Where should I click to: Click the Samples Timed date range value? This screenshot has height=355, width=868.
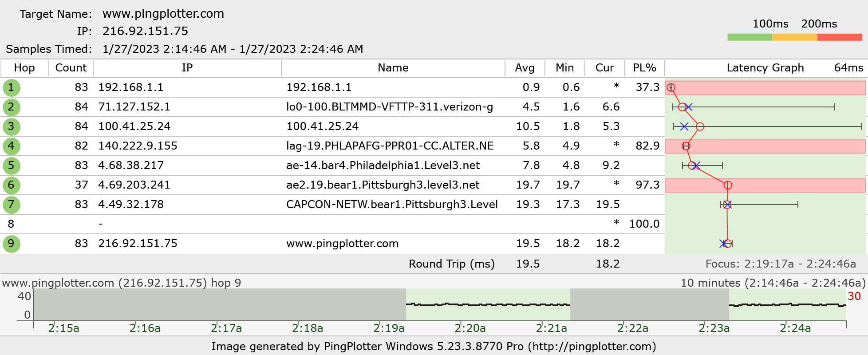233,49
